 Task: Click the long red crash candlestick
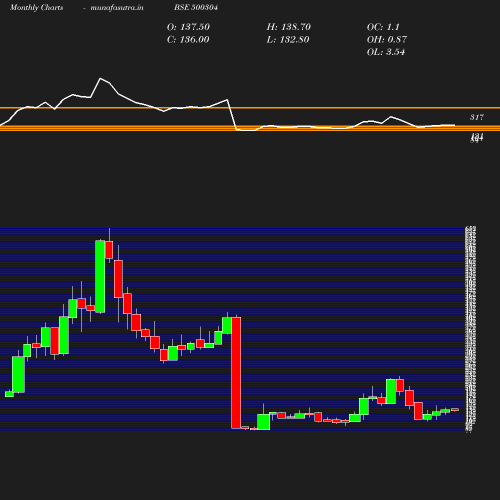(x=236, y=373)
